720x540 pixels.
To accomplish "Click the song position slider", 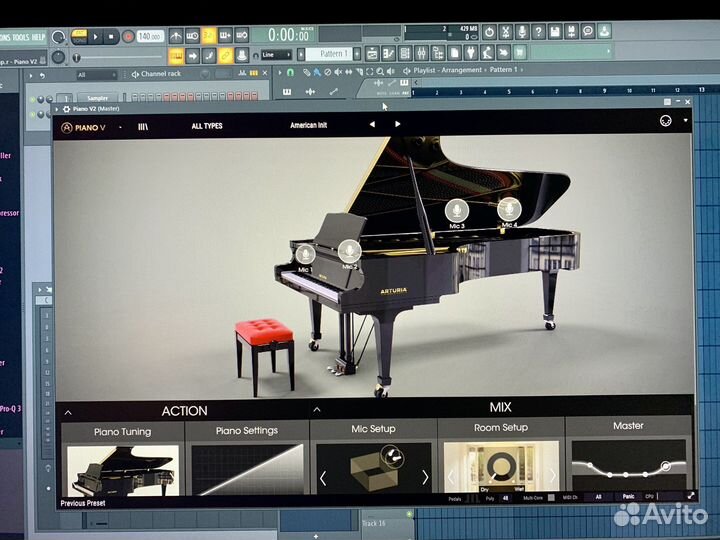I will (x=118, y=57).
